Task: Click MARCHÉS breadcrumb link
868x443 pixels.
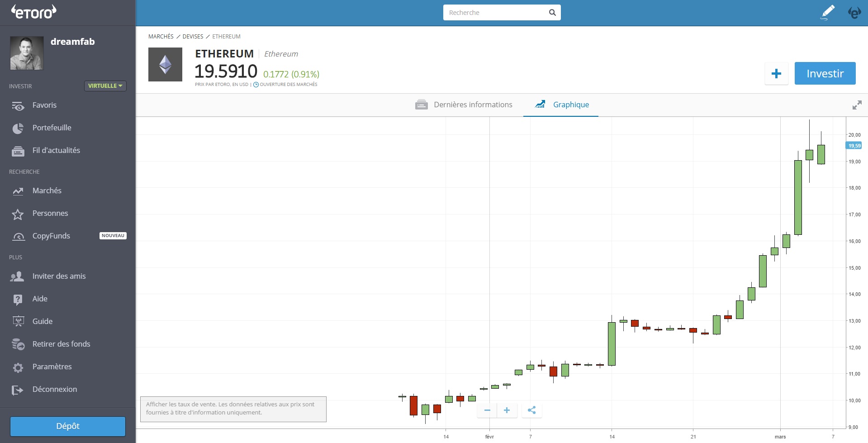Action: (x=161, y=37)
